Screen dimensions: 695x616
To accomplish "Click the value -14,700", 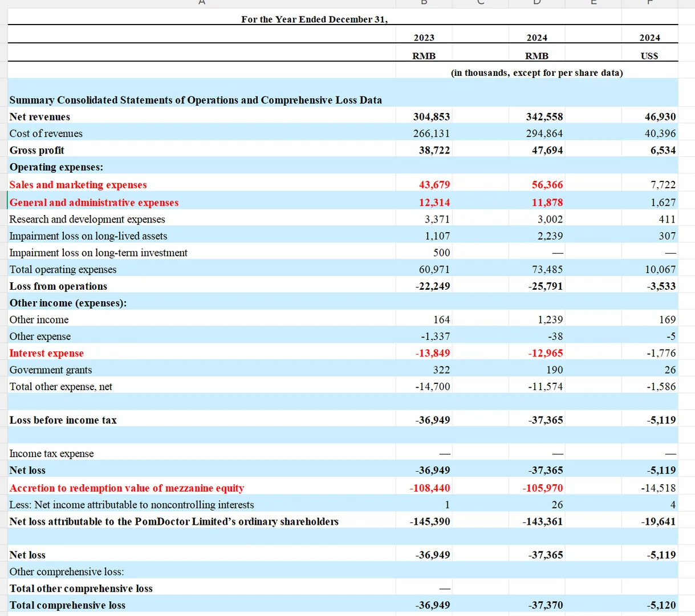I will coord(433,387).
